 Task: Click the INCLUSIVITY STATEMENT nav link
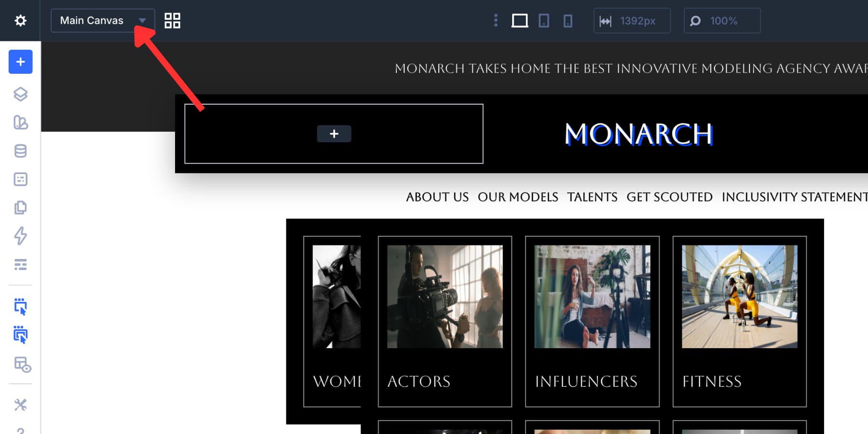click(795, 197)
